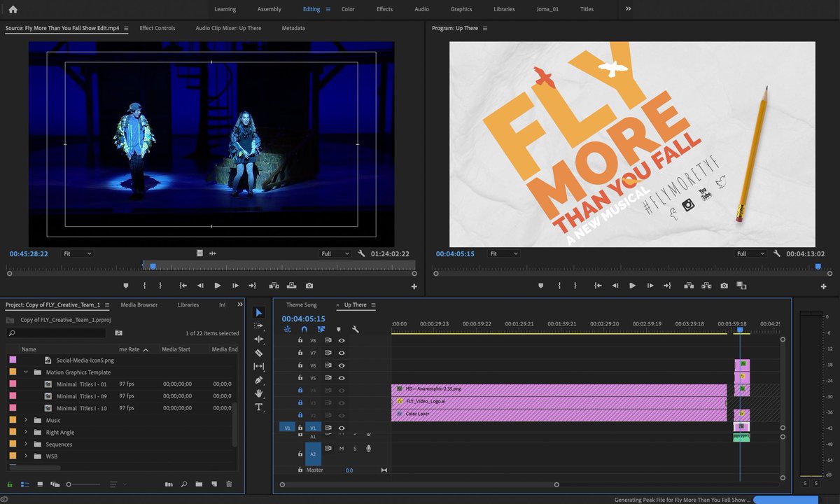This screenshot has width=840, height=504.
Task: Open Effect Controls tab
Action: click(157, 28)
